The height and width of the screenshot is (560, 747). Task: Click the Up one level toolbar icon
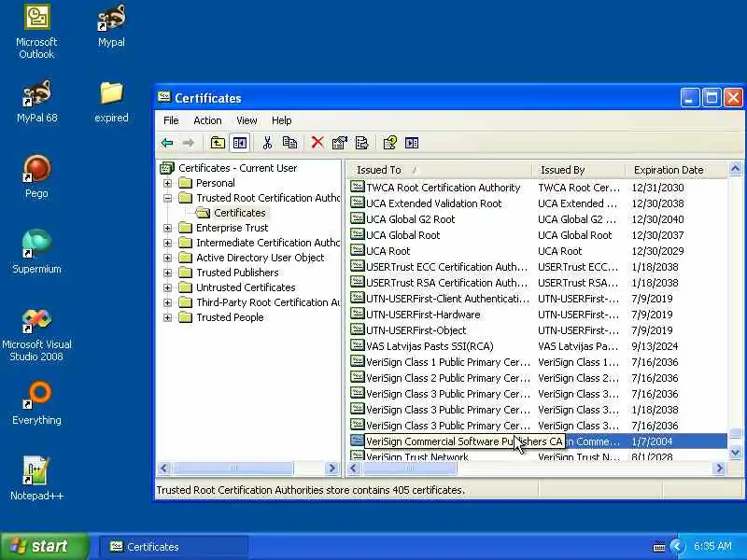(x=218, y=143)
